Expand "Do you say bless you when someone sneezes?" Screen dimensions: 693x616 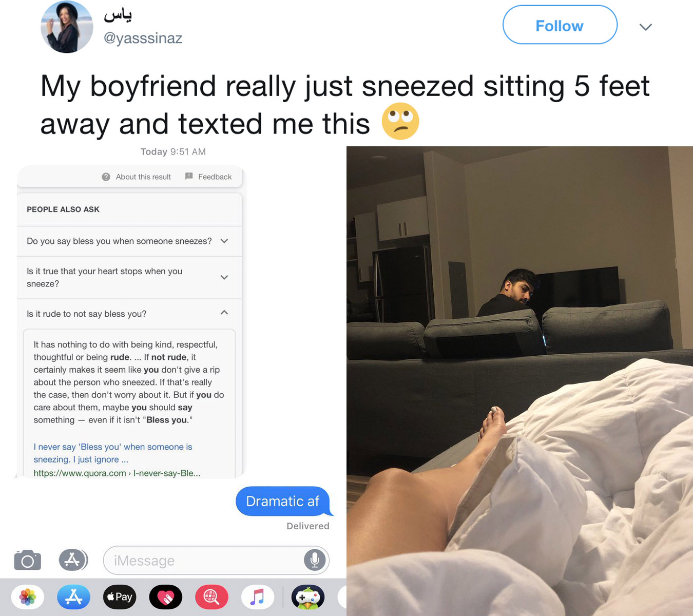pyautogui.click(x=129, y=241)
